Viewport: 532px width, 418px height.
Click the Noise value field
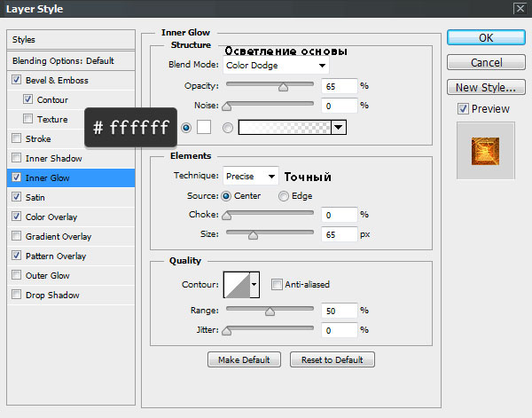[339, 106]
